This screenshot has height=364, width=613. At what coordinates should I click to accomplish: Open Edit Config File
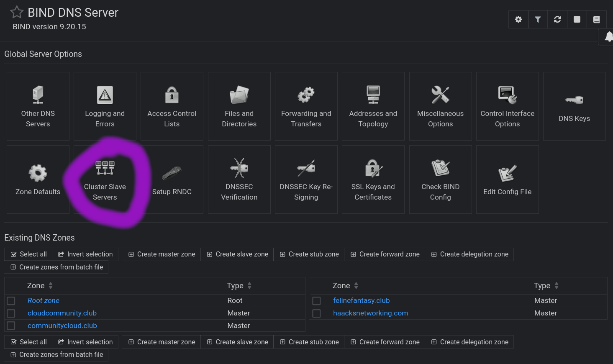point(507,179)
